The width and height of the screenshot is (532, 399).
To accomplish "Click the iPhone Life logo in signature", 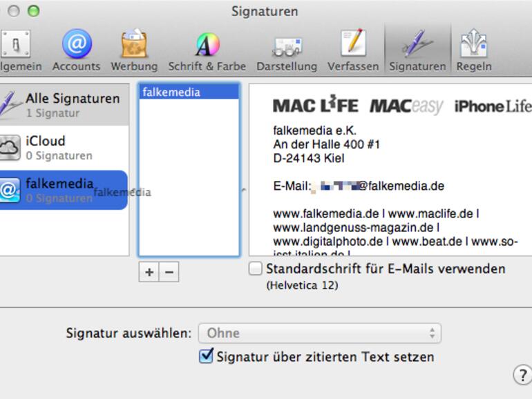I will (x=493, y=106).
